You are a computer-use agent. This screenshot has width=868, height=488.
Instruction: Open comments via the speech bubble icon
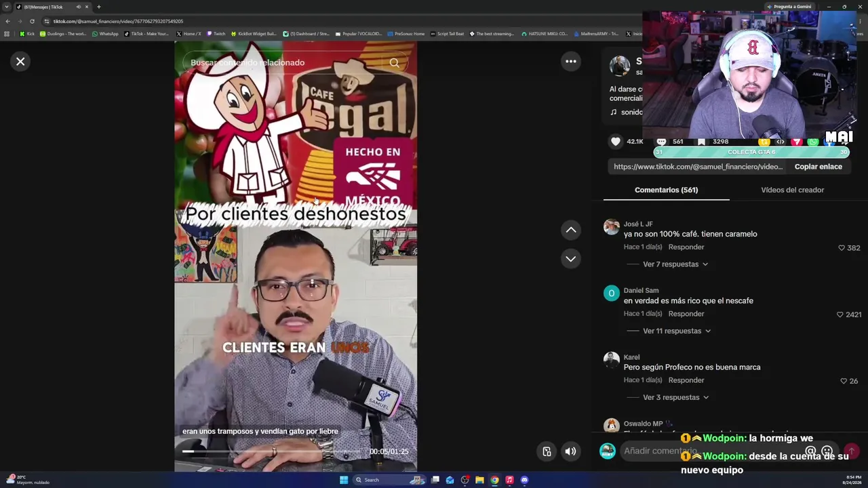(x=661, y=142)
